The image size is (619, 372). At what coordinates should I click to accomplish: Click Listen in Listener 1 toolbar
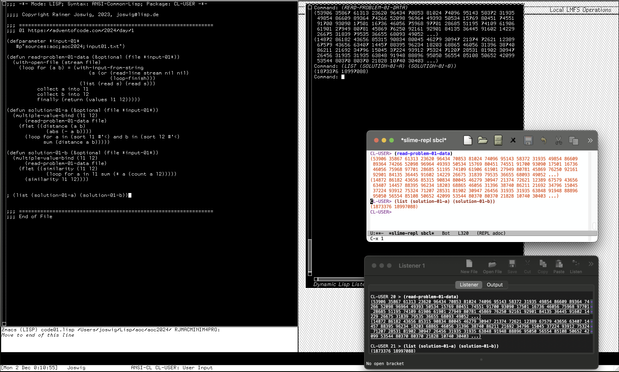(576, 266)
